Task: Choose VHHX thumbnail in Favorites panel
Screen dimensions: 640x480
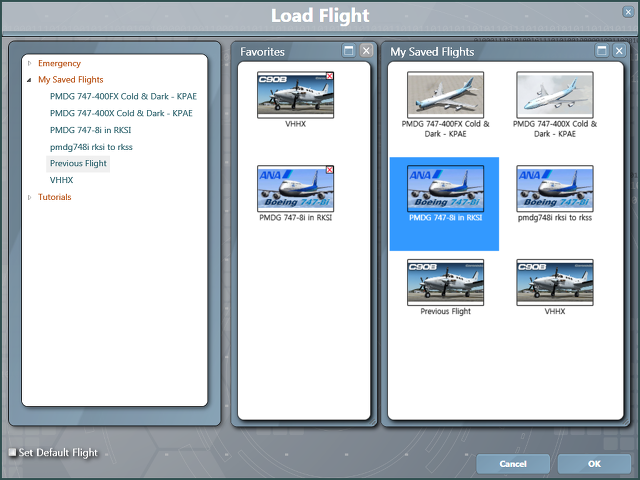Action: [x=296, y=95]
